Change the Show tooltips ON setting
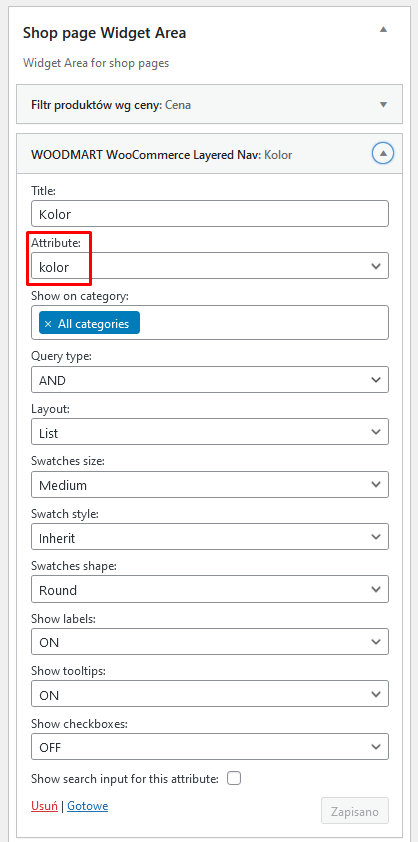The height and width of the screenshot is (842, 418). pyautogui.click(x=210, y=694)
